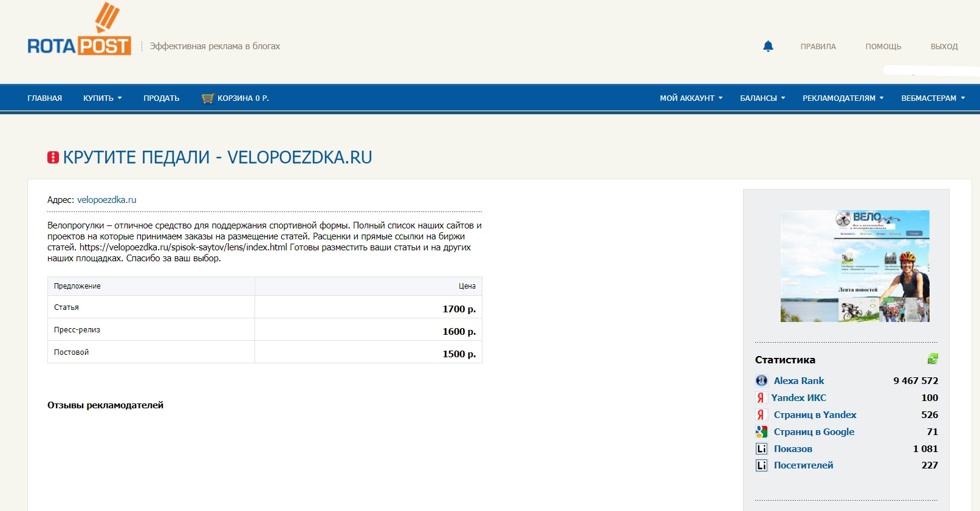Open Корзина 0 р. in navigation
The image size is (980, 511).
tap(243, 98)
